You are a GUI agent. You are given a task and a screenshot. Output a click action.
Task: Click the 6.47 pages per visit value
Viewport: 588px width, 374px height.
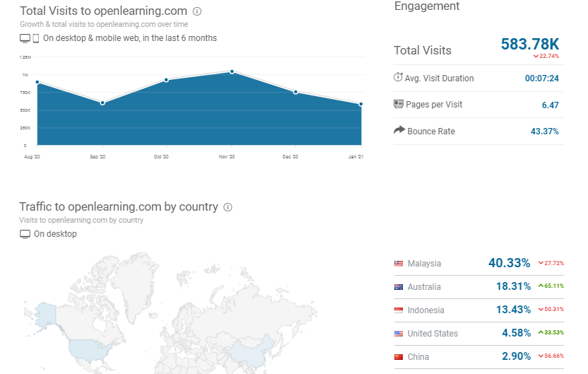point(550,105)
